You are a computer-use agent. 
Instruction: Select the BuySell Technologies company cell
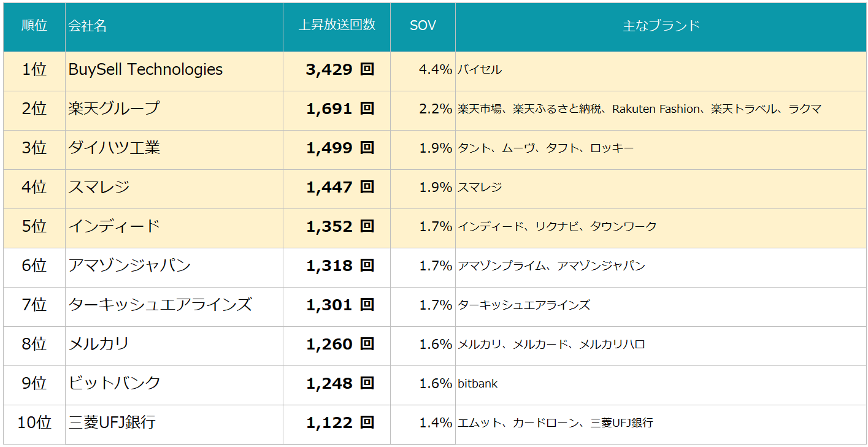click(145, 69)
